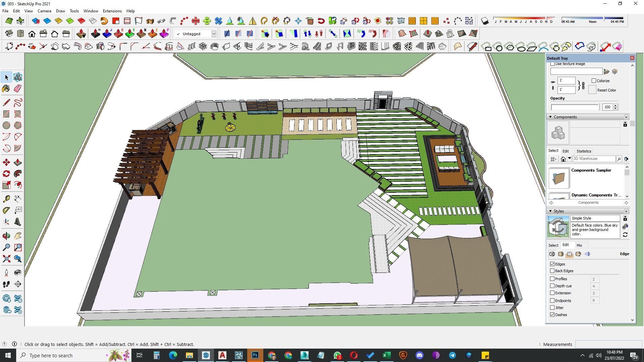Select the Circle tool
The height and width of the screenshot is (362, 644).
point(6,125)
